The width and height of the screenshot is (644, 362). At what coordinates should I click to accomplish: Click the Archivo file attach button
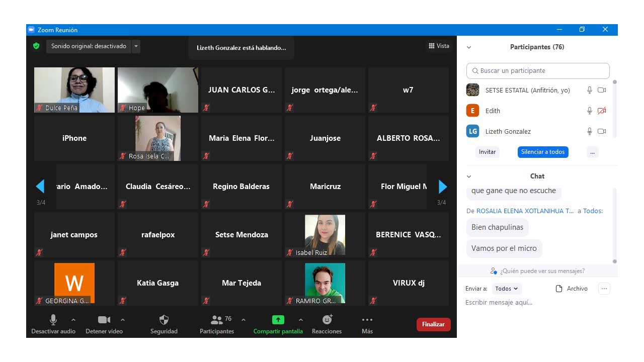tap(572, 289)
